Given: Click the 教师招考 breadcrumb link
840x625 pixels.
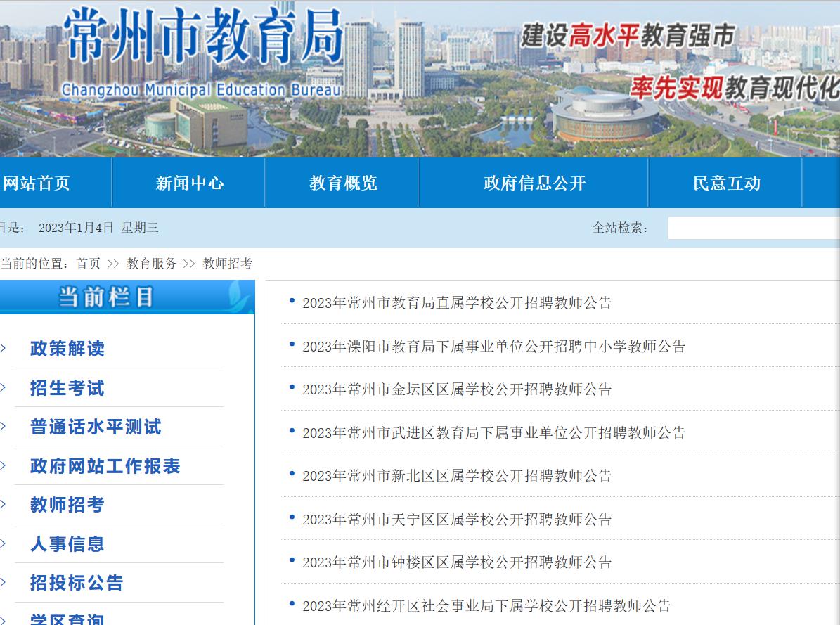Looking at the screenshot, I should [x=227, y=263].
